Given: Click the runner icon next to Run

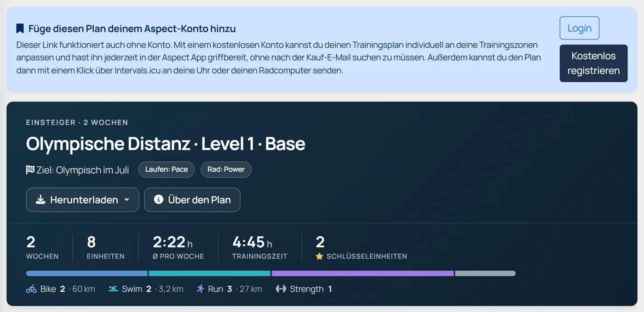Looking at the screenshot, I should (x=200, y=289).
